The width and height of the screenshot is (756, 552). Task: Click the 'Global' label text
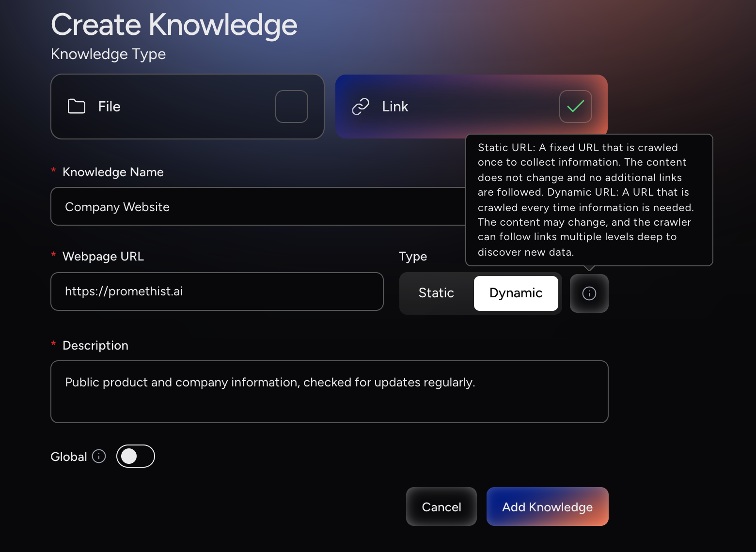tap(69, 457)
